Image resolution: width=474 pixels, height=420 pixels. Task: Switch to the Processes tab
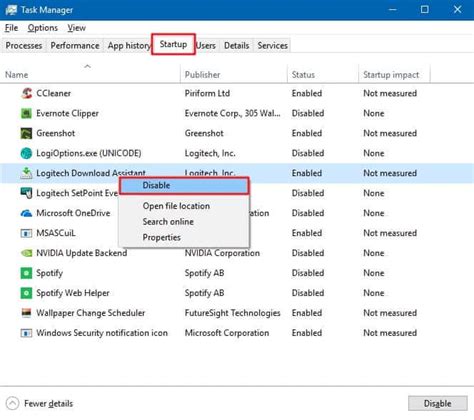pyautogui.click(x=24, y=46)
